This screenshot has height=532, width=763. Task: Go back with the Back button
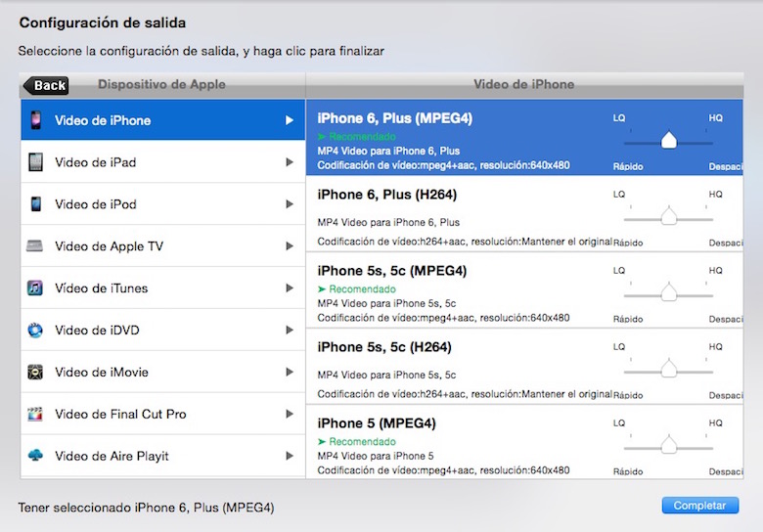pyautogui.click(x=46, y=86)
